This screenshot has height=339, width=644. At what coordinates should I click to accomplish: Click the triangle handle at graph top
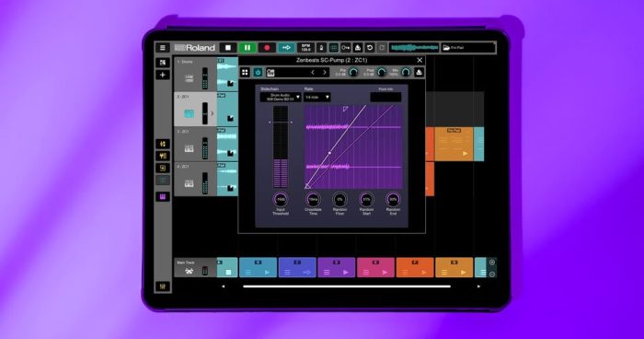(345, 109)
